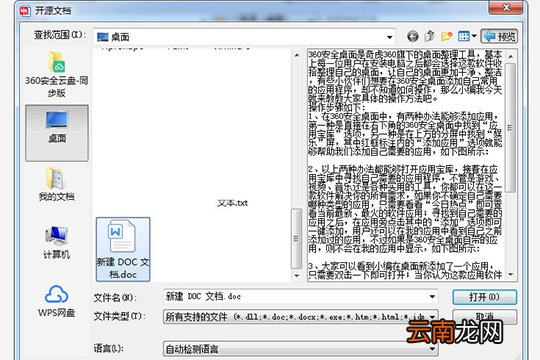Image resolution: width=540 pixels, height=360 pixels.
Task: Click the 打开 open button
Action: [x=485, y=297]
